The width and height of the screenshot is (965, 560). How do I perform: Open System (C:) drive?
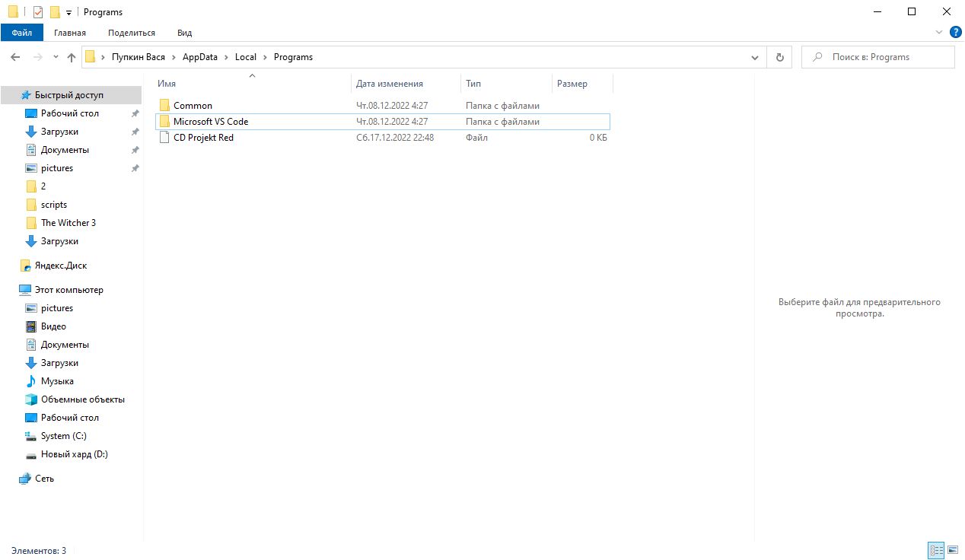tap(64, 436)
